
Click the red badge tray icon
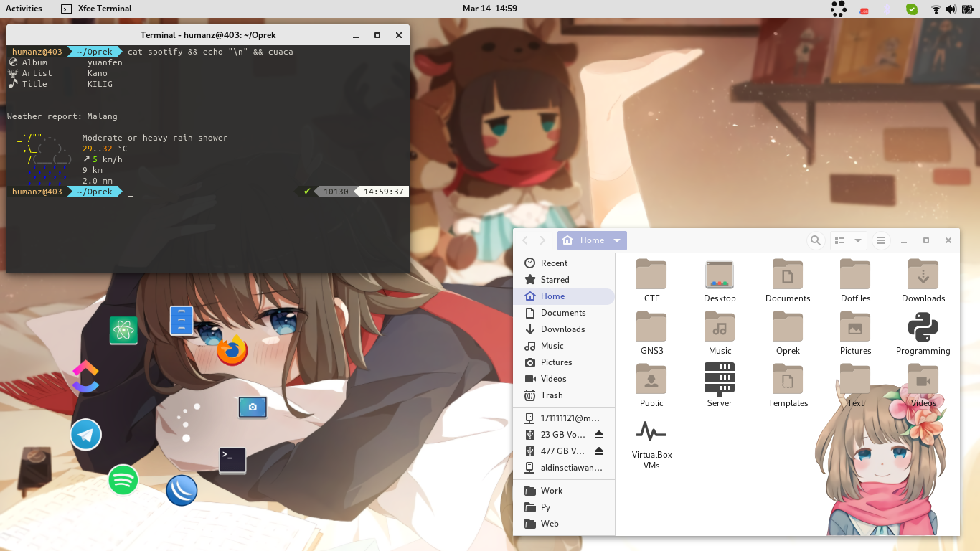click(864, 10)
